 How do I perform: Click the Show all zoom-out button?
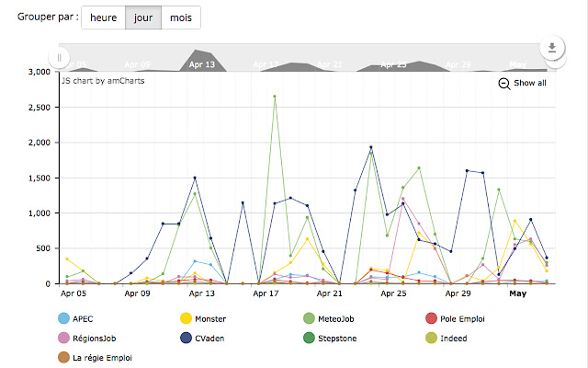point(522,84)
